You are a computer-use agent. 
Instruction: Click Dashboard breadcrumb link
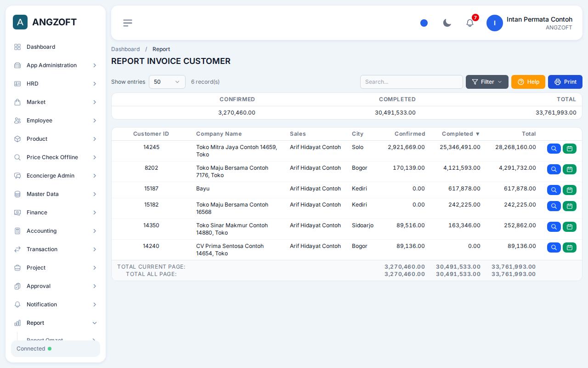click(125, 49)
